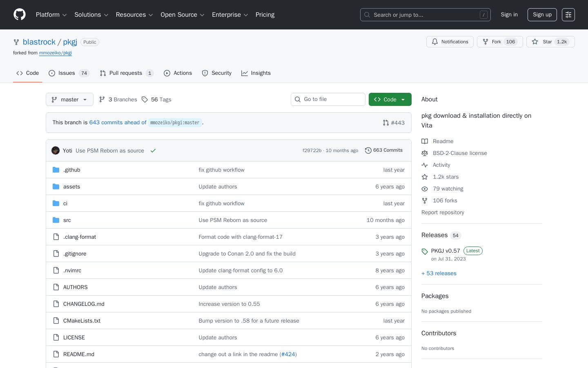Click the Sign up button
This screenshot has width=588, height=368.
point(542,15)
